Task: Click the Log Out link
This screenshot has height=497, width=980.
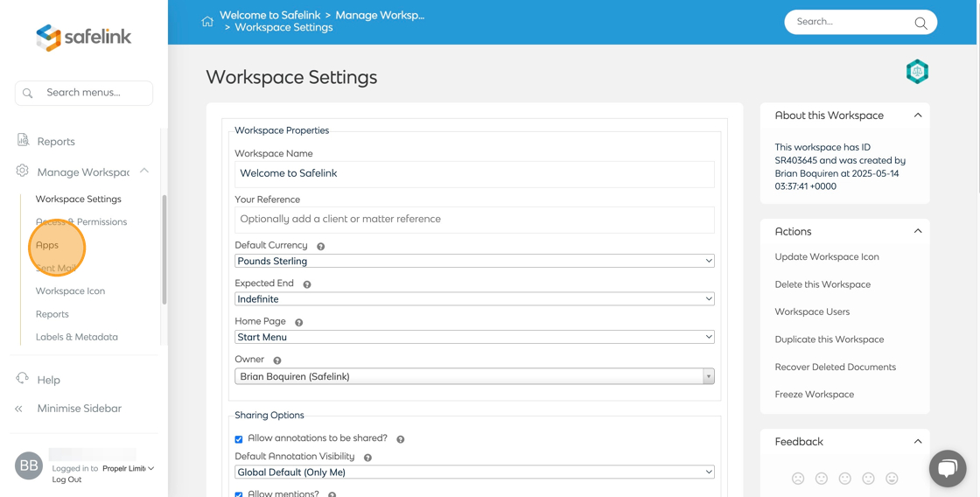Action: pos(66,479)
